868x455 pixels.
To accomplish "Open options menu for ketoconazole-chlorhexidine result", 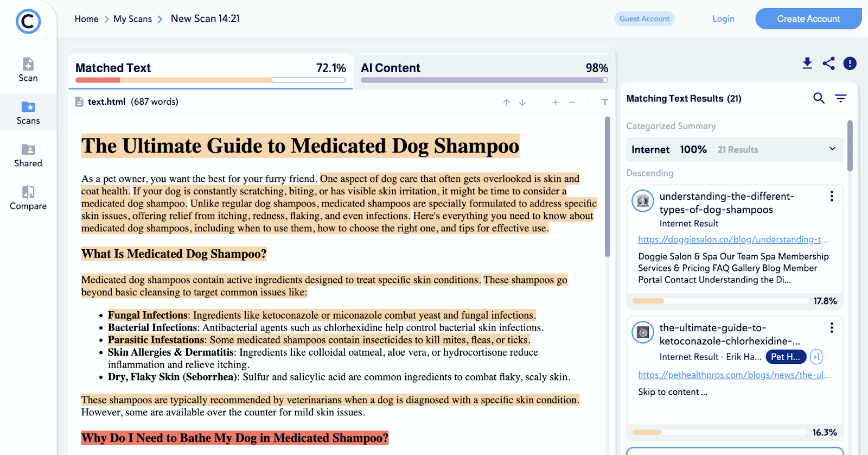I will point(832,328).
